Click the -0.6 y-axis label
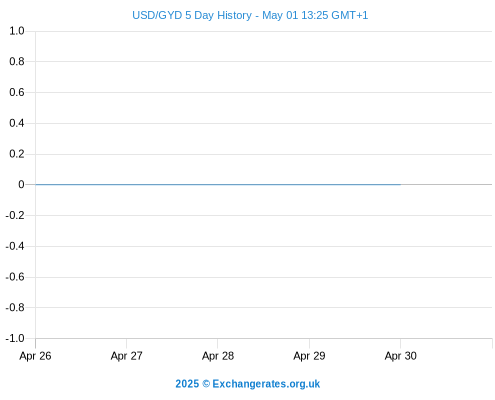The width and height of the screenshot is (495, 400). coord(15,277)
